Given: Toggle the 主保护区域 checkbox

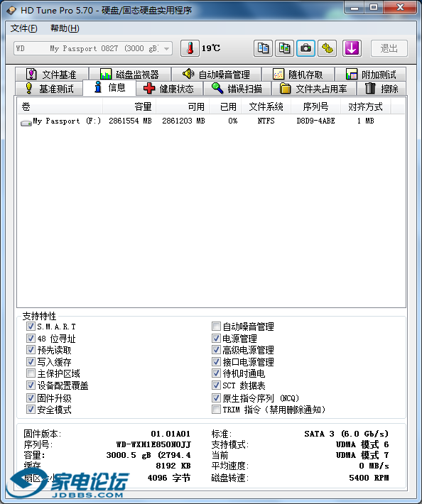Looking at the screenshot, I should click(31, 373).
